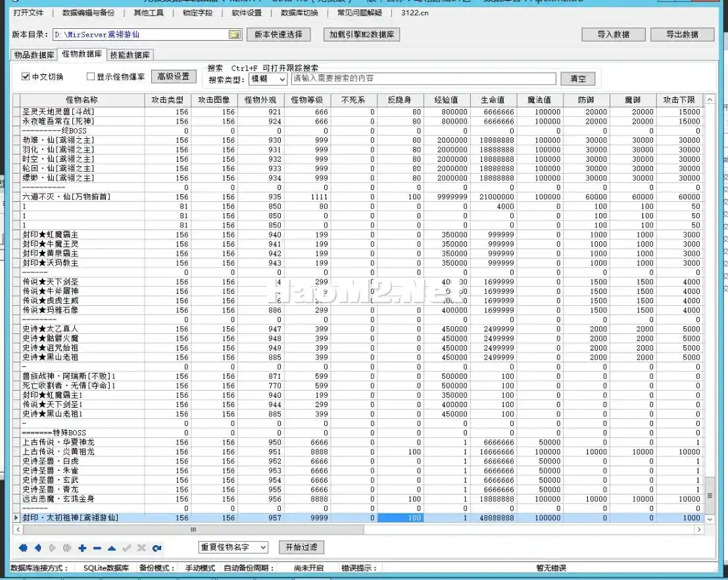Focus the search content input field
The height and width of the screenshot is (580, 728).
coord(424,78)
